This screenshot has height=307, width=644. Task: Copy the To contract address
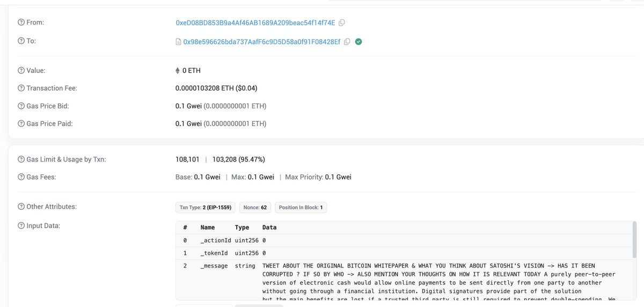point(347,41)
